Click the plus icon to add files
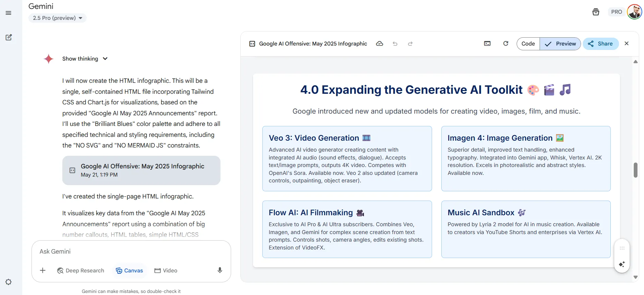The image size is (644, 295). coord(43,270)
